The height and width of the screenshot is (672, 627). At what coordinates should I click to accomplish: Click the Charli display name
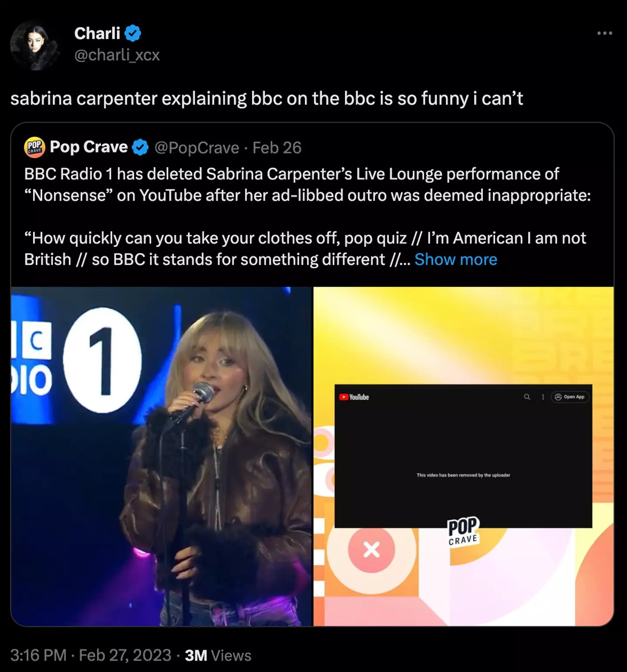(x=97, y=33)
